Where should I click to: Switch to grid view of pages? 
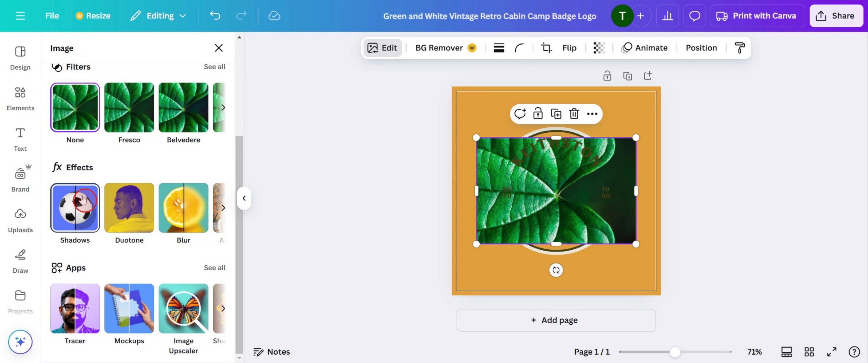pyautogui.click(x=809, y=352)
